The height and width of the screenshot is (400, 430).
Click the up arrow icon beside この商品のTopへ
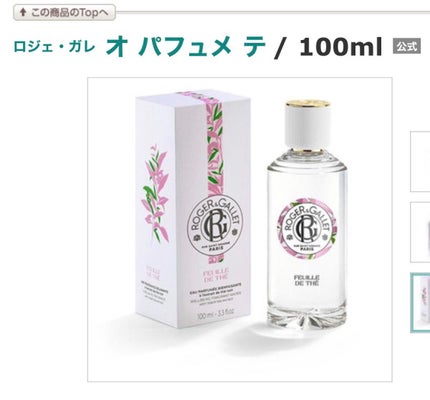coord(23,13)
